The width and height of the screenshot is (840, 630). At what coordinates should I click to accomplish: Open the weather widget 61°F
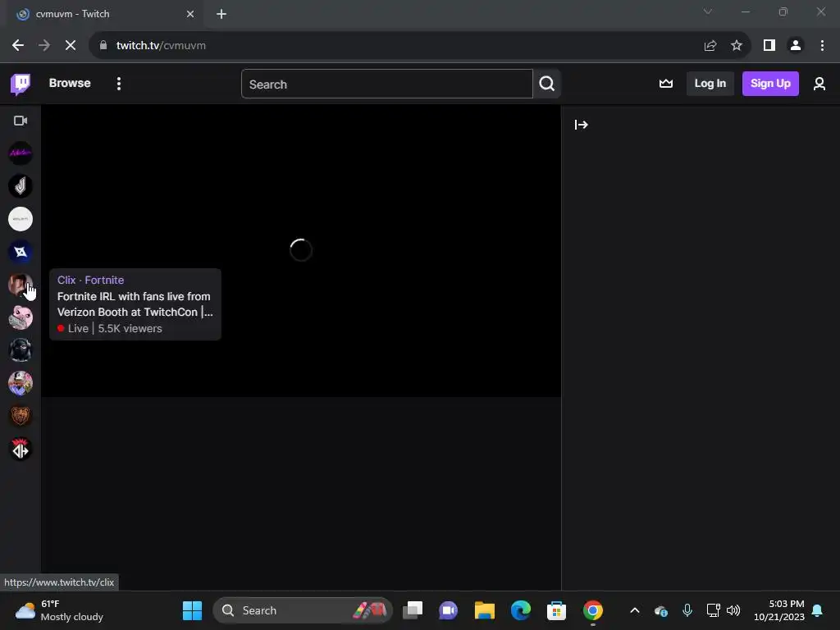[59, 610]
